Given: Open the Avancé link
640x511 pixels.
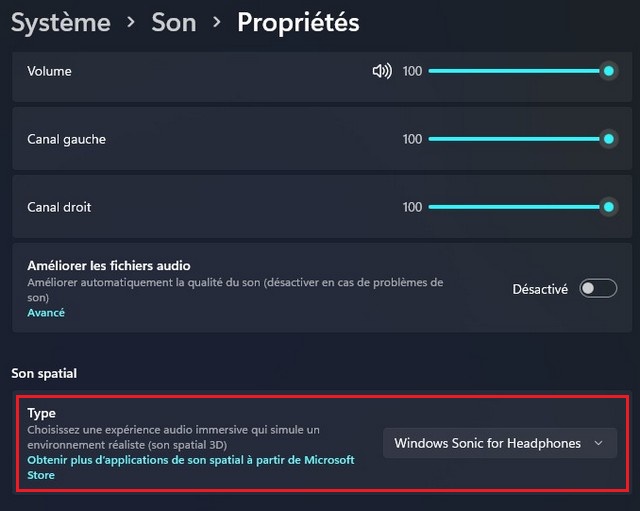Looking at the screenshot, I should coord(46,313).
